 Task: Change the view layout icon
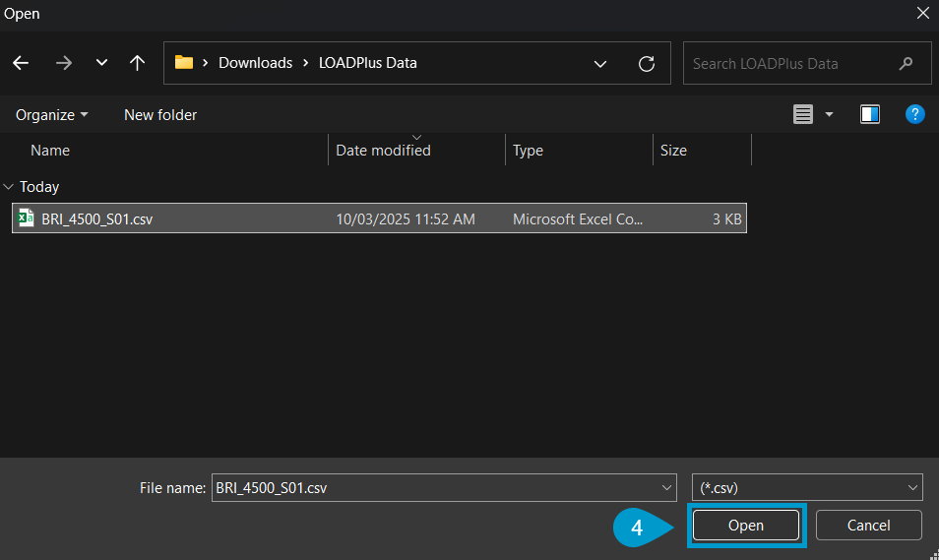pyautogui.click(x=803, y=114)
